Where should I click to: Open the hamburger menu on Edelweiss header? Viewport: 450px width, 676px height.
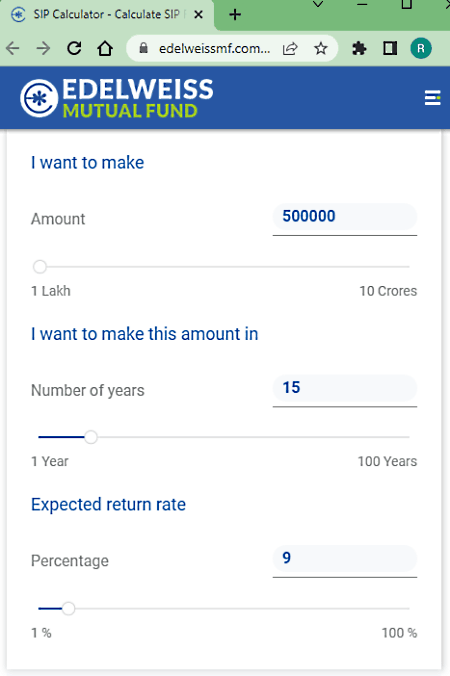point(432,98)
